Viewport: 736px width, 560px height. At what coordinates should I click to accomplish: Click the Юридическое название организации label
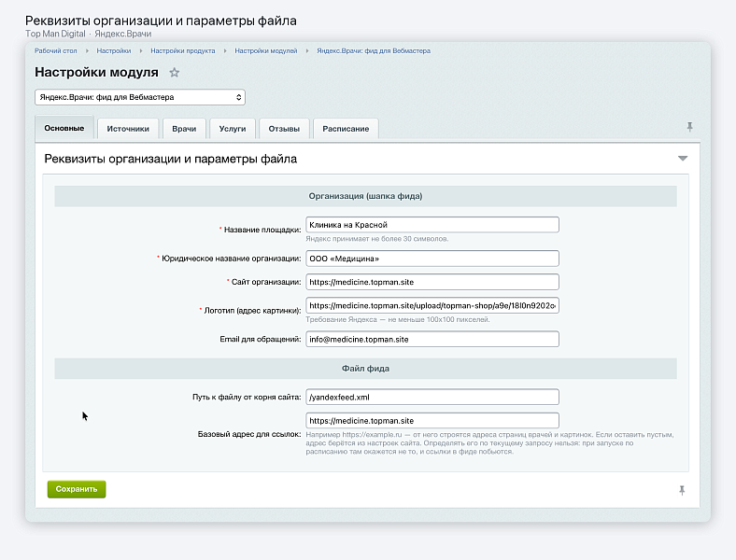point(232,259)
